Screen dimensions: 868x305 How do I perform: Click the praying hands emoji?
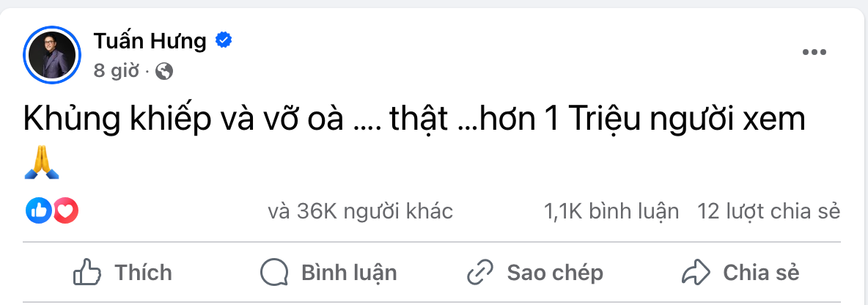tap(41, 163)
